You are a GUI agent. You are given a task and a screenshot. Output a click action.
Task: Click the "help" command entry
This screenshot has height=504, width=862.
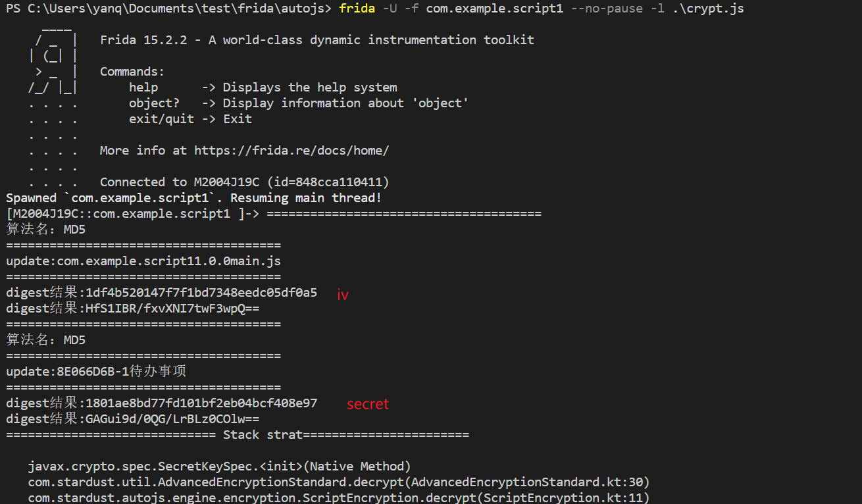(143, 88)
